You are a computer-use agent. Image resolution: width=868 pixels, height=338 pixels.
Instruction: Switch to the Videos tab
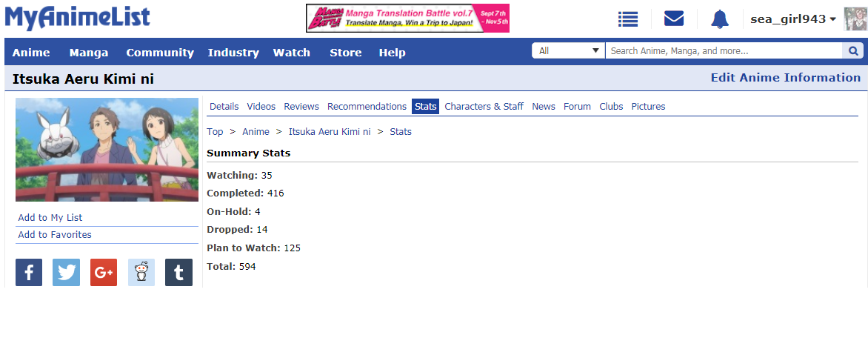[x=261, y=107]
